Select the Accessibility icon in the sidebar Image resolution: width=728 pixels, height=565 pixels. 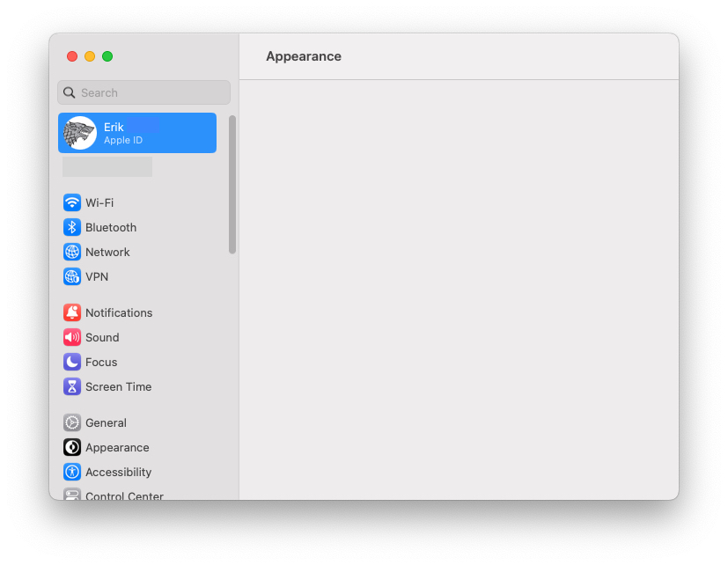(71, 472)
